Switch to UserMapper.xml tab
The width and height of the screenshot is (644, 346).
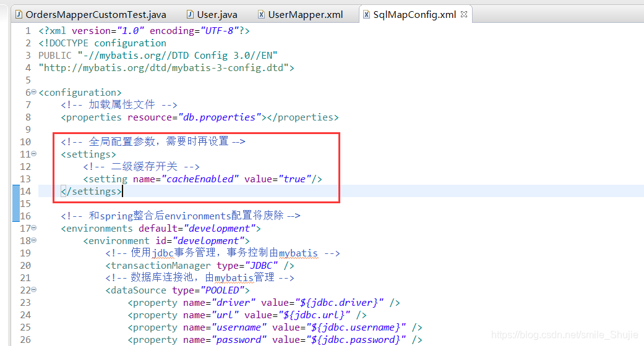301,15
